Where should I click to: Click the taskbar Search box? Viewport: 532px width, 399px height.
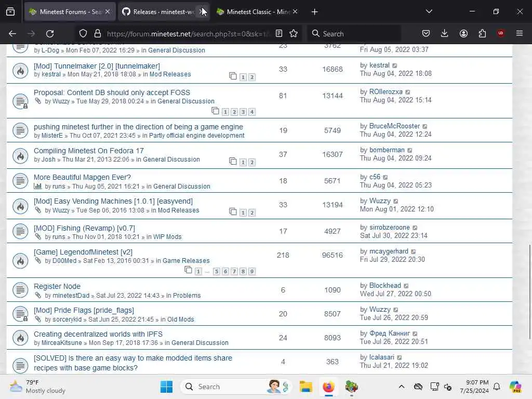pyautogui.click(x=236, y=387)
